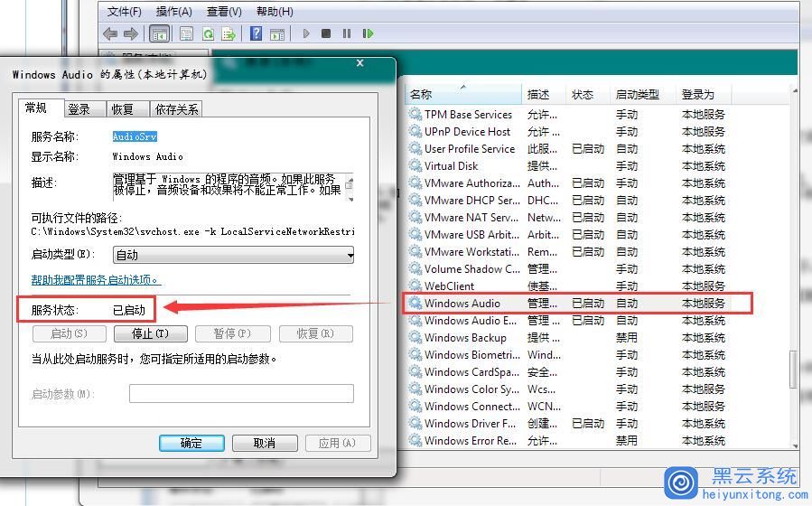Select the VMware Workstati... row
Screen dimensions: 812x506
[569, 251]
